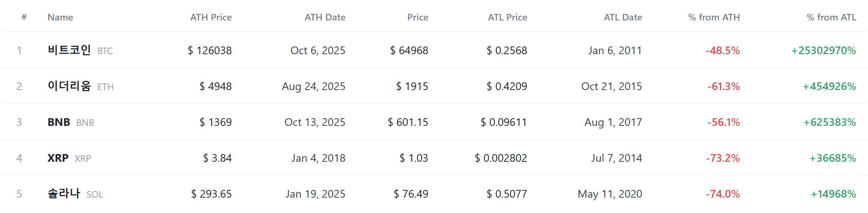
Task: Sort by ATH Date column header
Action: (325, 17)
